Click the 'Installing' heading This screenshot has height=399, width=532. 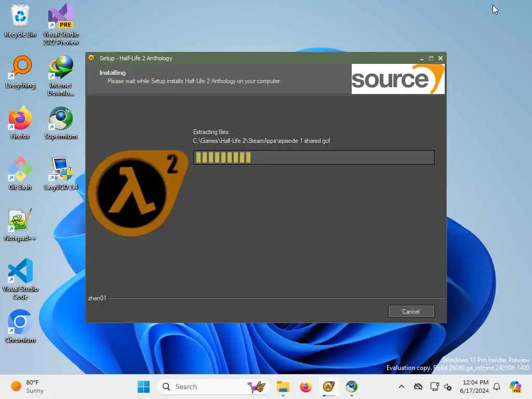[112, 73]
